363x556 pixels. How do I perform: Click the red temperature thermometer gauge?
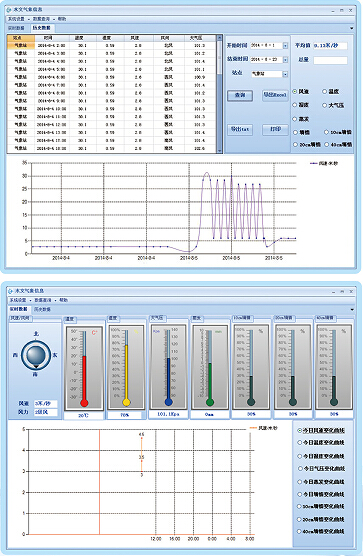[84, 368]
